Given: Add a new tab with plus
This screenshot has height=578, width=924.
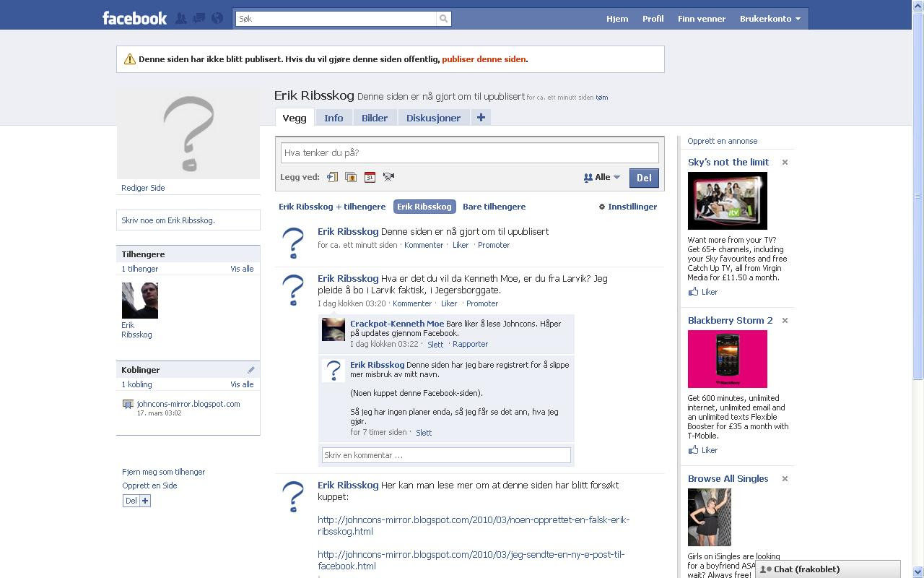Looking at the screenshot, I should coord(481,117).
